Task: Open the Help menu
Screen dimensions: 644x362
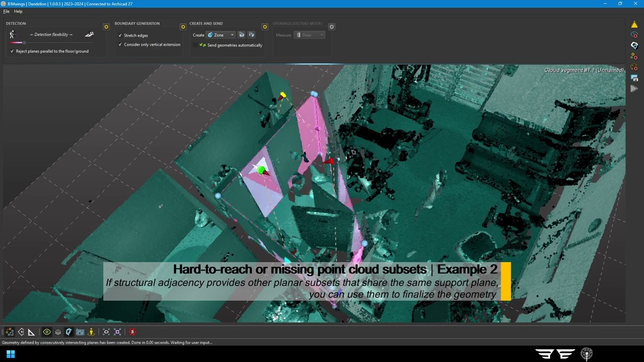Action: pos(18,11)
